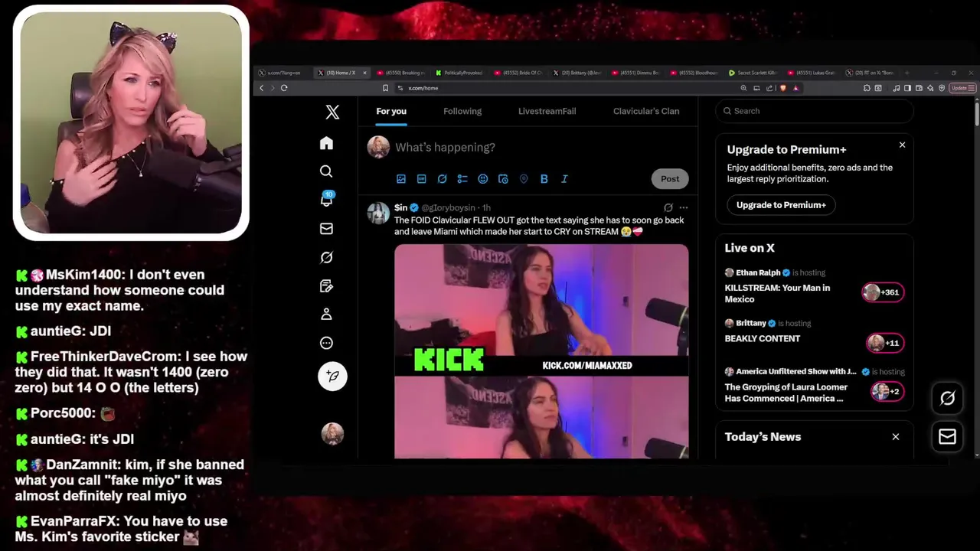Image resolution: width=980 pixels, height=551 pixels.
Task: Open Groyping of Laura Loomer broadcast
Action: coord(786,393)
